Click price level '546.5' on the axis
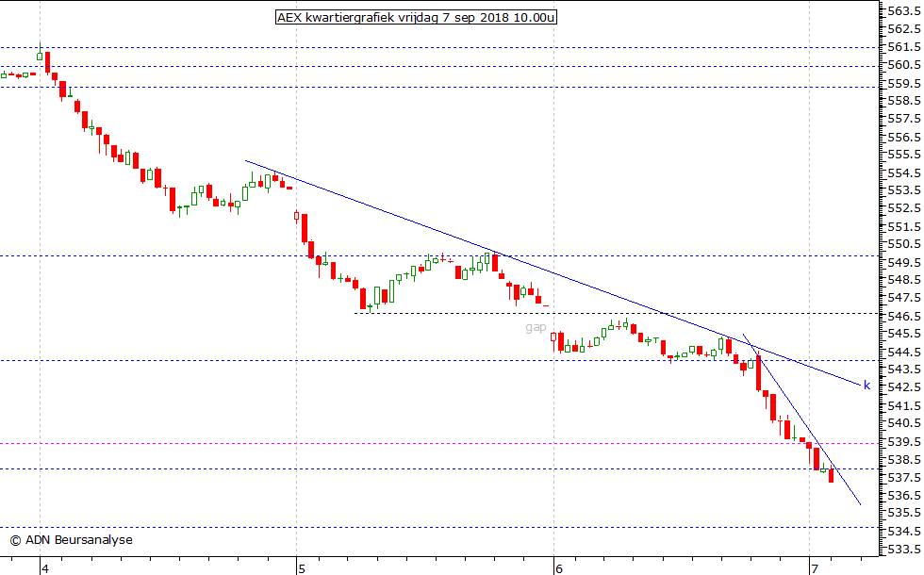The width and height of the screenshot is (924, 575). (904, 317)
